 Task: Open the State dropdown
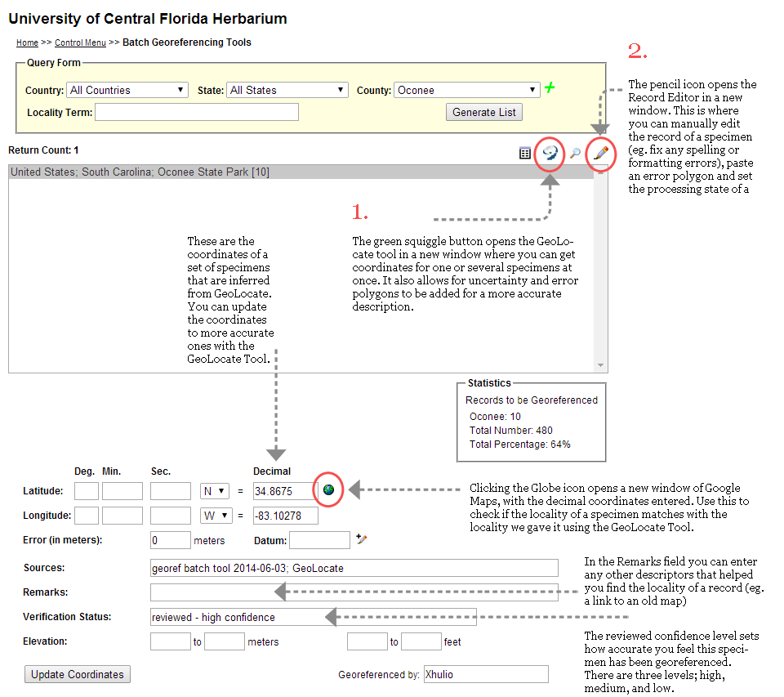pos(287,91)
